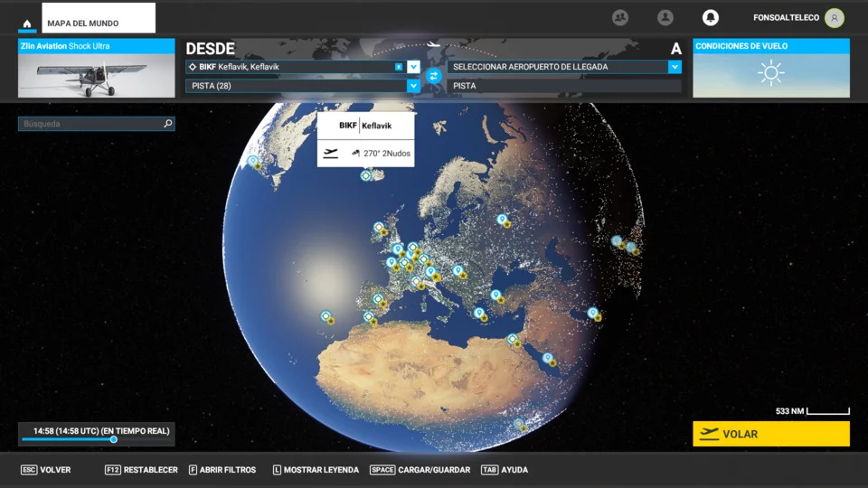Open the notifications bell
The image size is (868, 488).
(x=711, y=18)
